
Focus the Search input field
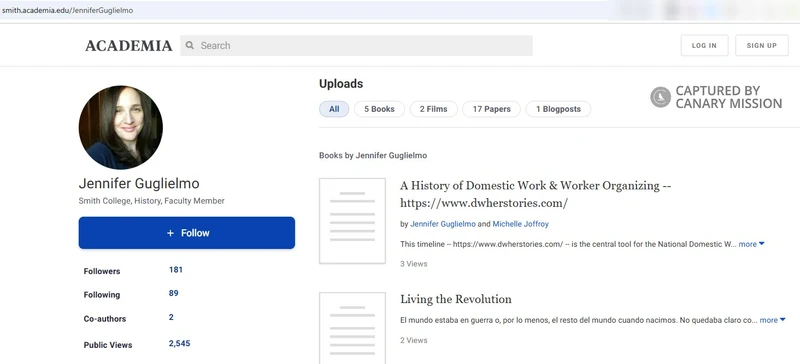[x=356, y=45]
